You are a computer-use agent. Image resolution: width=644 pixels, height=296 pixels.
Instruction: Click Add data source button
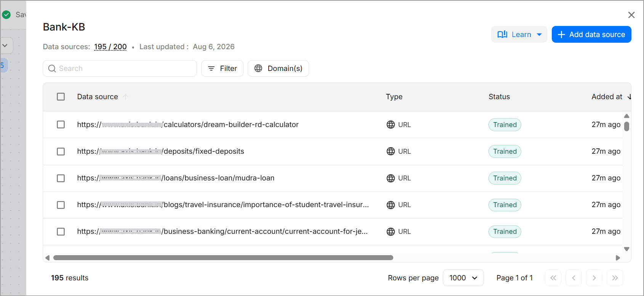[591, 34]
